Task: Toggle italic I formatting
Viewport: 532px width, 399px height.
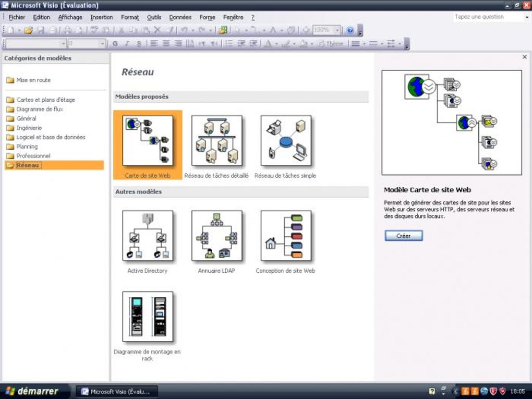Action: pyautogui.click(x=127, y=43)
